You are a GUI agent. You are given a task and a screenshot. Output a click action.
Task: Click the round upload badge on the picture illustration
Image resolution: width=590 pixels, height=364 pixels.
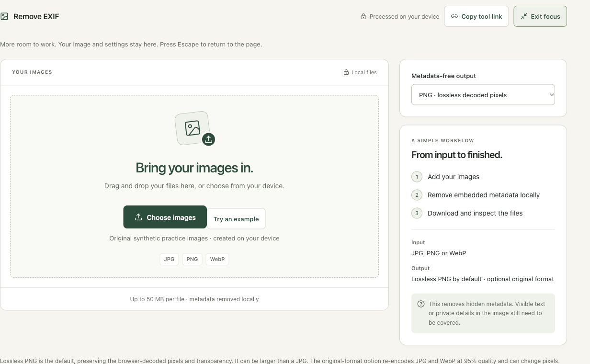(x=208, y=139)
